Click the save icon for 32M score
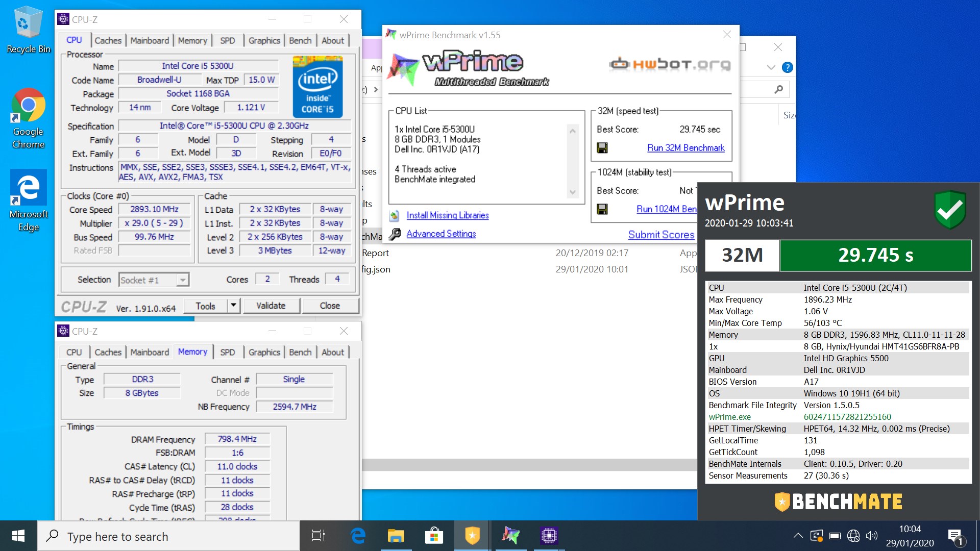This screenshot has width=980, height=551. click(x=602, y=148)
